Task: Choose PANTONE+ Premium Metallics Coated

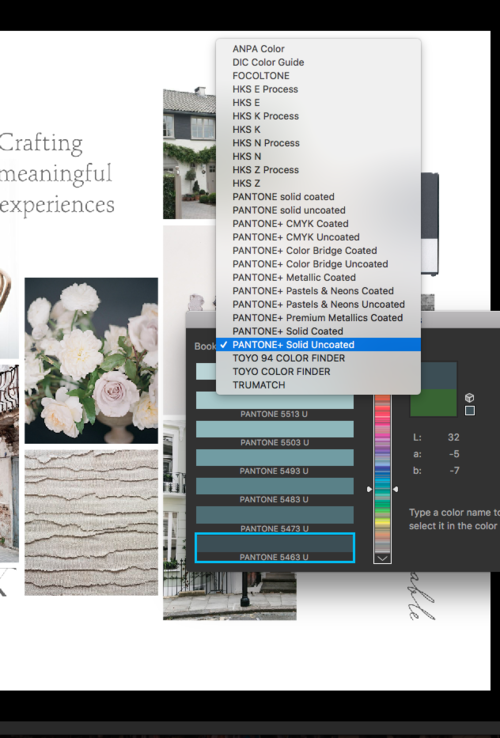Action: point(318,318)
